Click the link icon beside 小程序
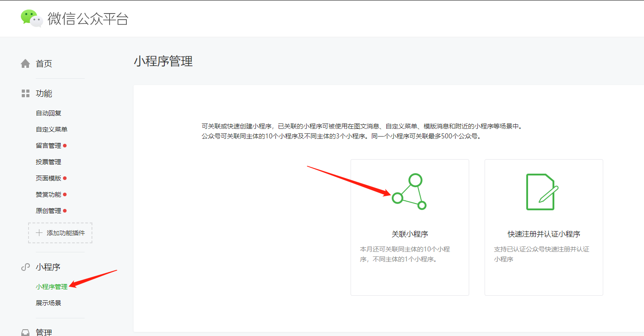Image resolution: width=644 pixels, height=336 pixels. (x=25, y=267)
